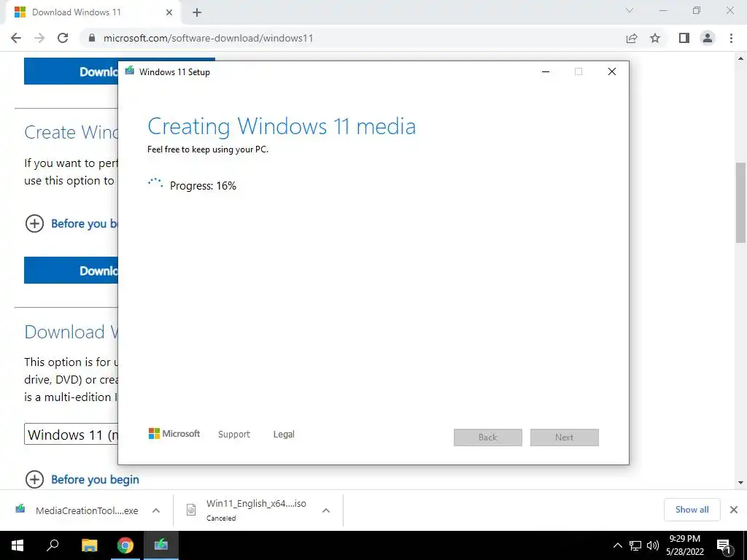Screen dimensions: 747x560
Task: Go back using Chrome's back arrow
Action: click(x=16, y=38)
